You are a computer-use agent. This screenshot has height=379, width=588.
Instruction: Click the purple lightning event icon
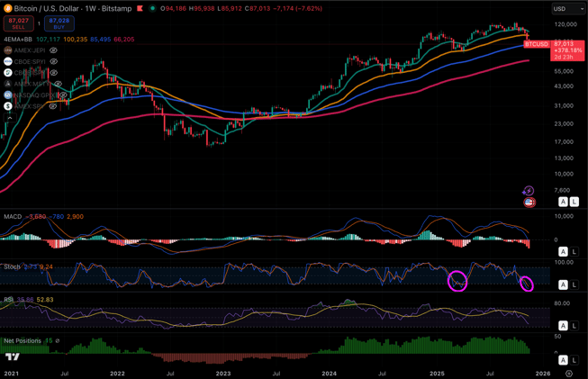(x=529, y=191)
